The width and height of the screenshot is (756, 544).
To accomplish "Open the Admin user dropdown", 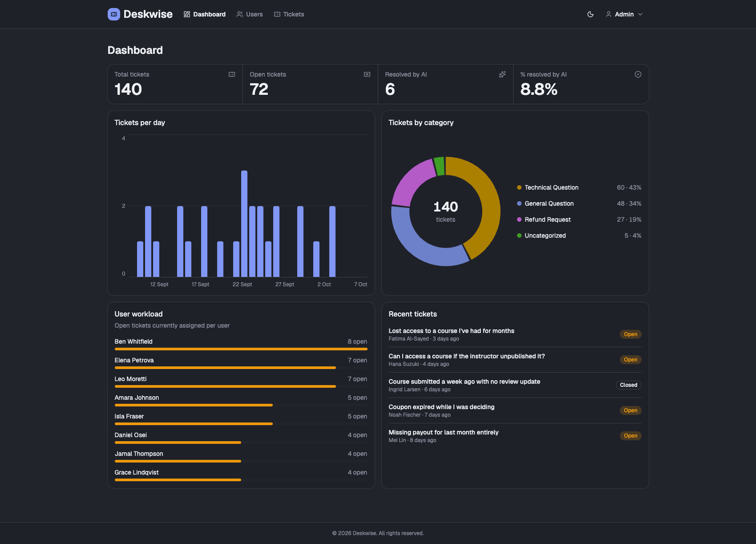I will pyautogui.click(x=624, y=14).
